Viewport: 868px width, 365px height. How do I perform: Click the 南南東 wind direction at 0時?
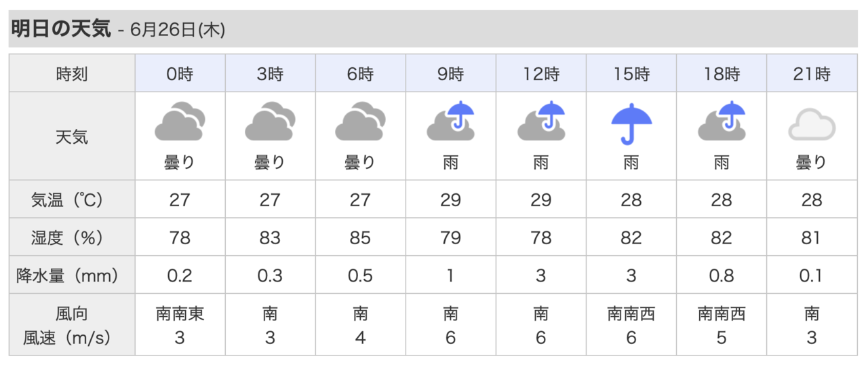point(180,314)
